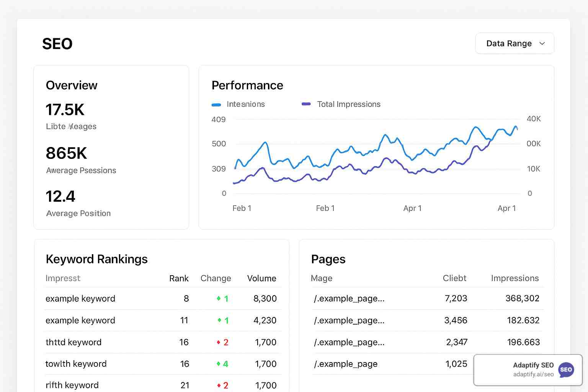Click green rank-up indicator for first example keyword
The image size is (588, 392).
coord(222,299)
